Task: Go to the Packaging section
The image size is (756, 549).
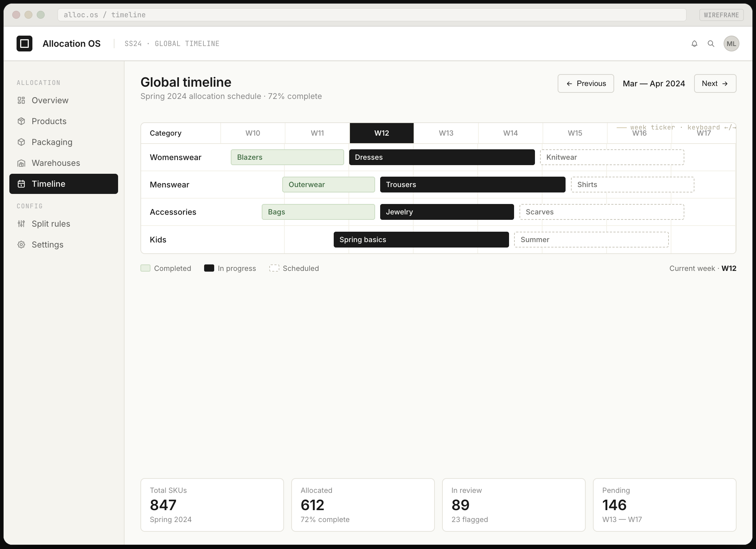Action: pos(64,142)
